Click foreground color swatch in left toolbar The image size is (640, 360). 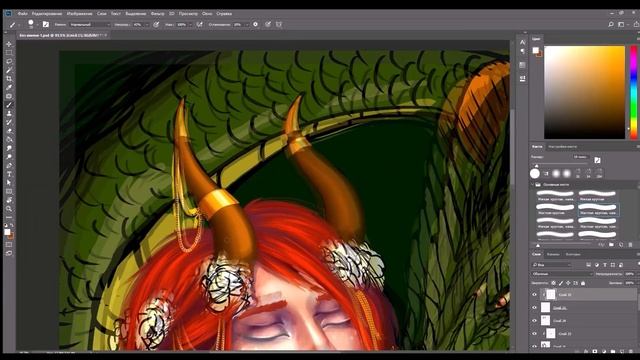point(7,232)
